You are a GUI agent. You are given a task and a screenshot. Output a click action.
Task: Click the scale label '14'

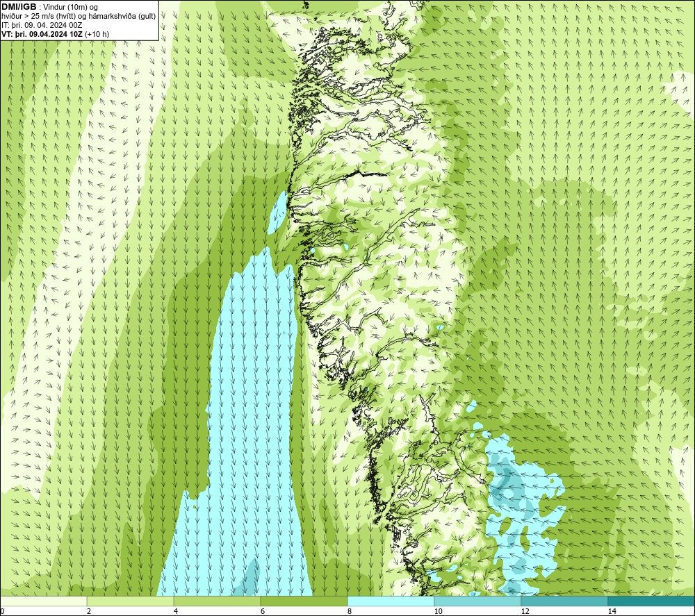point(612,612)
